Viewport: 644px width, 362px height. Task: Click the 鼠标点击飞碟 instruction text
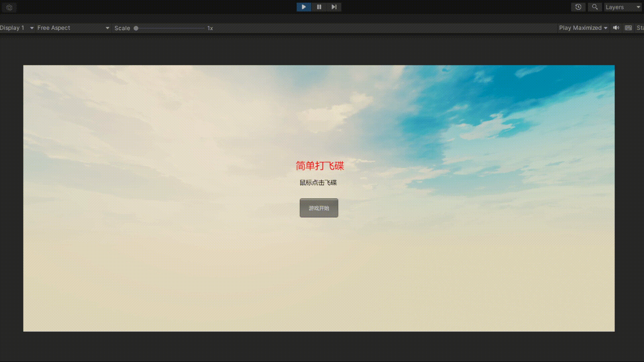(318, 183)
